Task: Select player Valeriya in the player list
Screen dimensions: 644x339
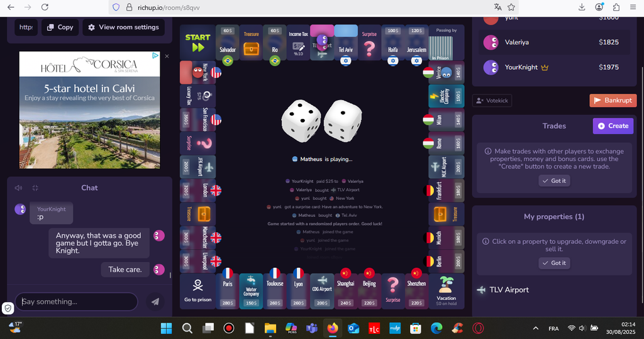Action: [x=554, y=42]
